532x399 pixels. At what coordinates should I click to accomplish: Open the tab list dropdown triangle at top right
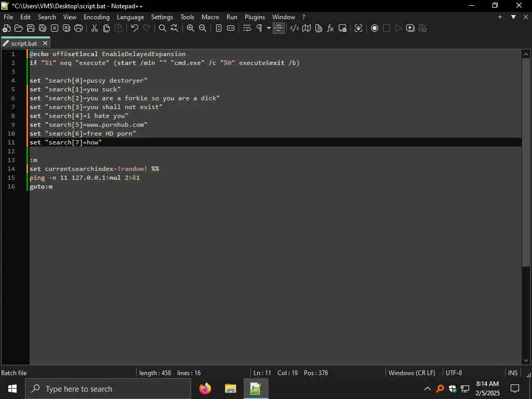point(513,17)
